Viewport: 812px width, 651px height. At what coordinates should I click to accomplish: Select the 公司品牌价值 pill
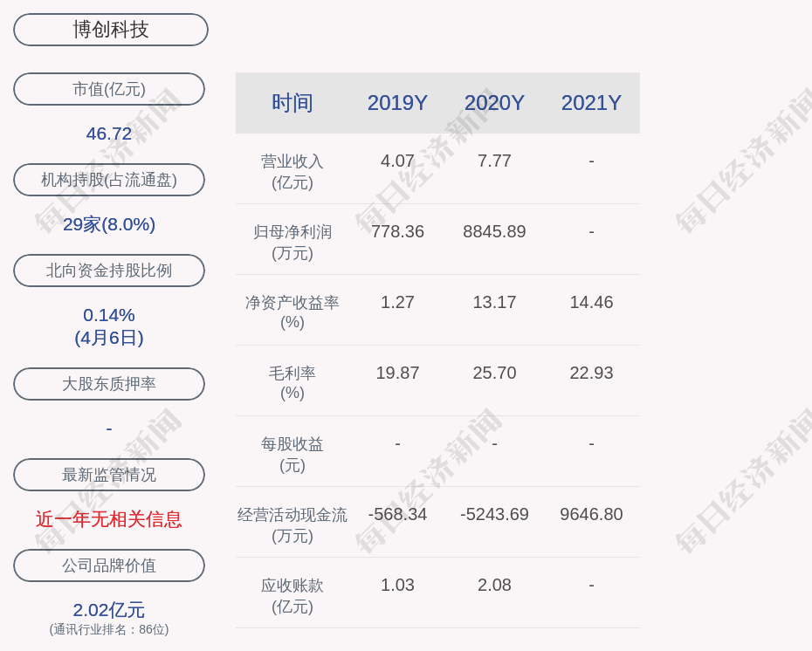click(109, 565)
